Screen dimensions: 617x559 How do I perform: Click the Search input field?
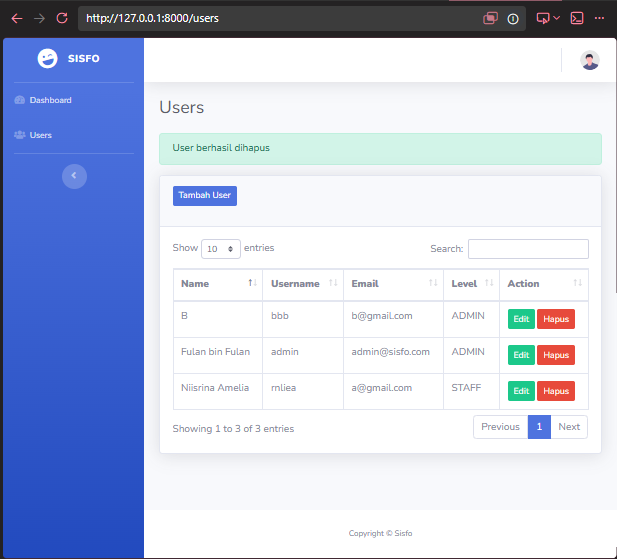click(528, 249)
